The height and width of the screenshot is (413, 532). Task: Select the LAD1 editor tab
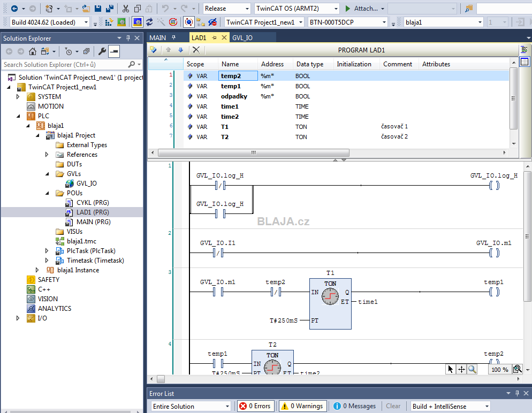[x=199, y=37]
